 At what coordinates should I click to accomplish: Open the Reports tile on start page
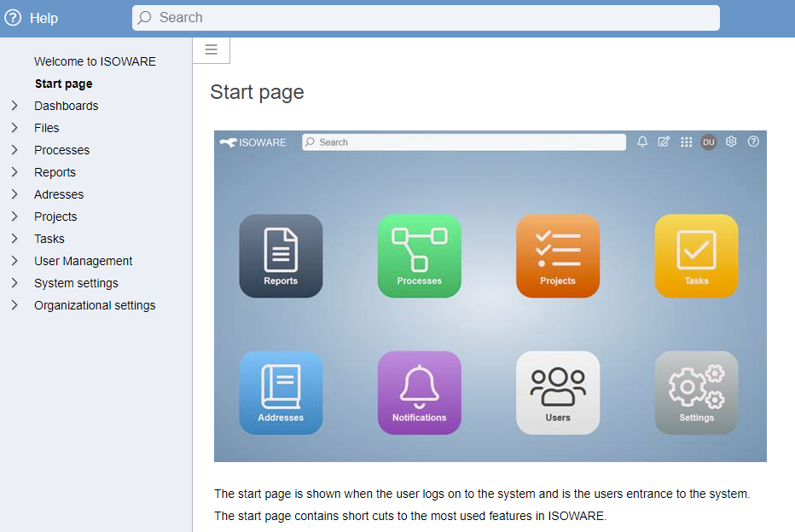281,256
